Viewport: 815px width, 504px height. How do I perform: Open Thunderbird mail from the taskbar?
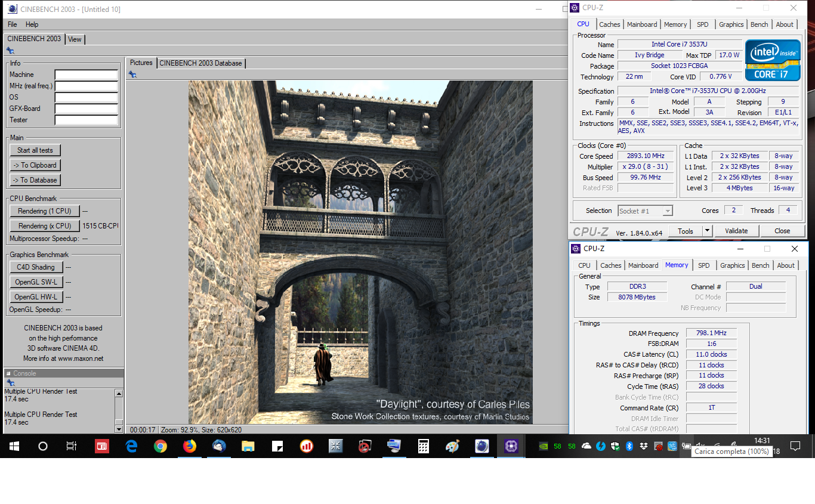point(219,446)
